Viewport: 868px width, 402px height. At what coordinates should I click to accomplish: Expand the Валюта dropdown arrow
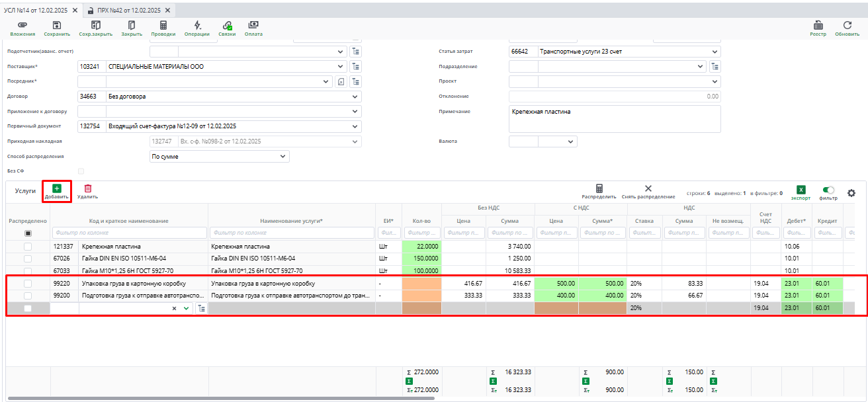tap(570, 141)
